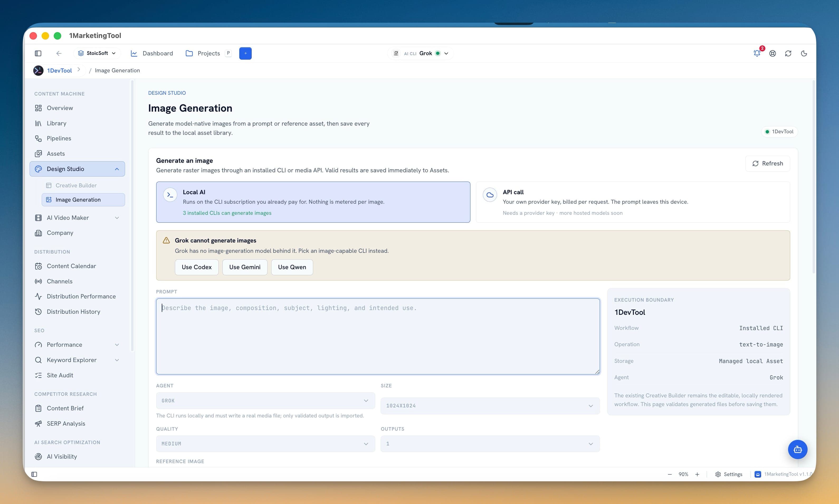839x504 pixels.
Task: Open SERP Analysis in the sidebar
Action: coord(77,424)
